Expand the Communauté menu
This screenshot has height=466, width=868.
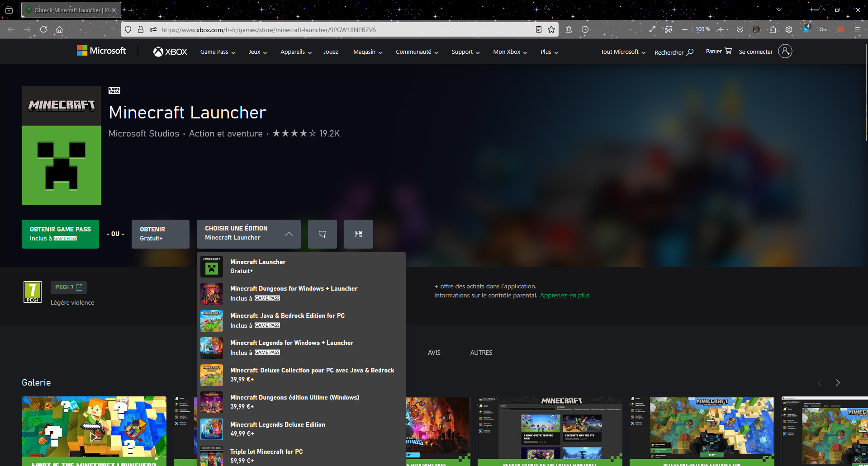[417, 52]
